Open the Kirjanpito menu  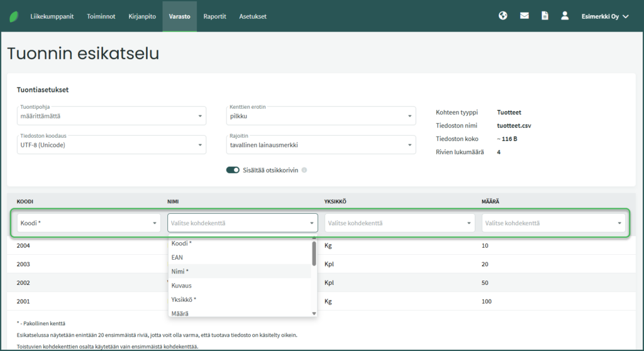(142, 16)
